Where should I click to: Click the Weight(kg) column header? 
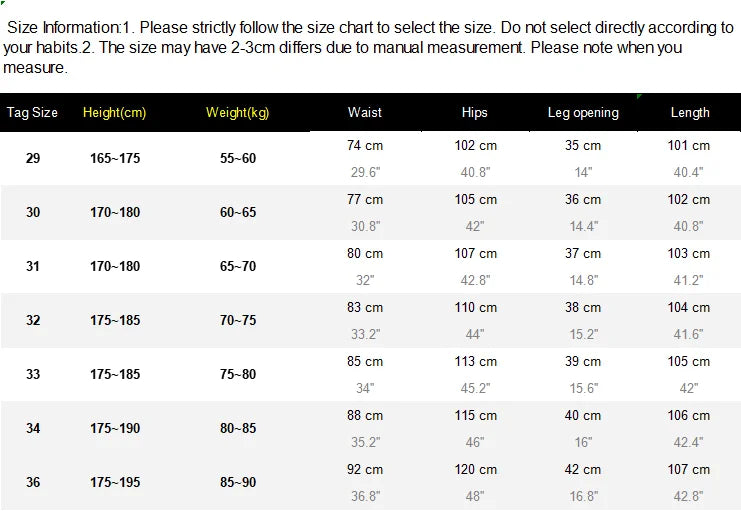tap(238, 113)
